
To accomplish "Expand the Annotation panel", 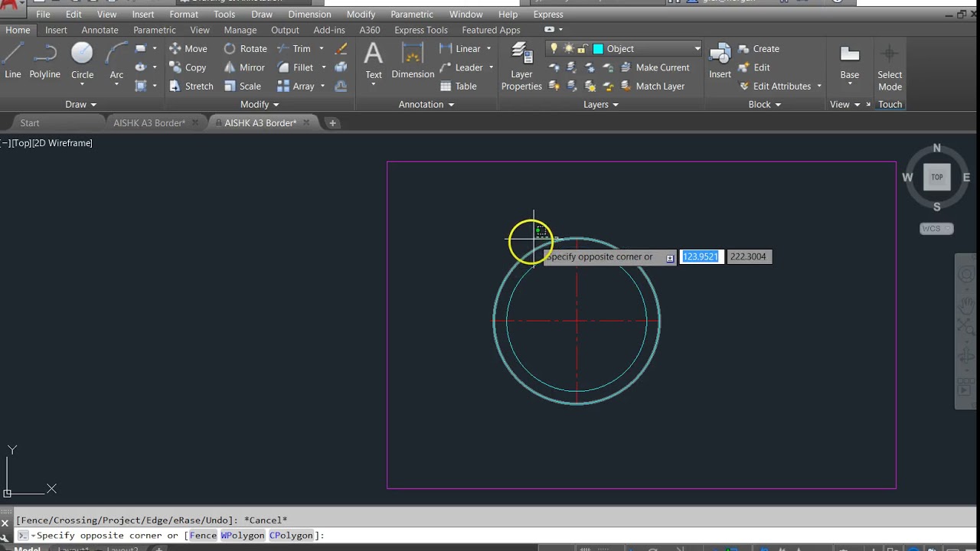I will tap(426, 105).
